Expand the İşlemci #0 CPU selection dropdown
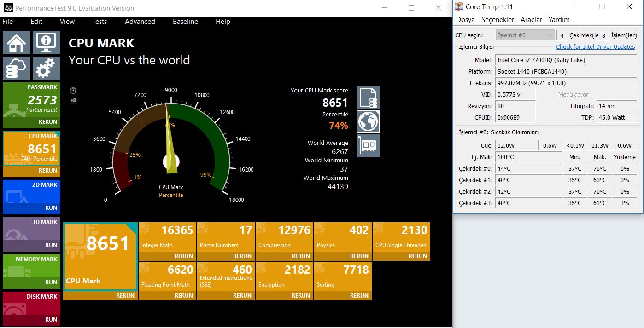Screen dimensions: 644x328 pos(525,35)
